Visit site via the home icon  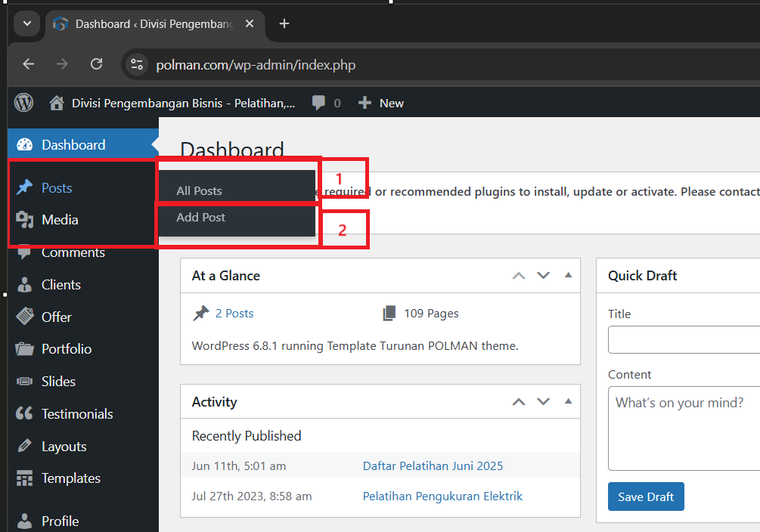click(57, 103)
